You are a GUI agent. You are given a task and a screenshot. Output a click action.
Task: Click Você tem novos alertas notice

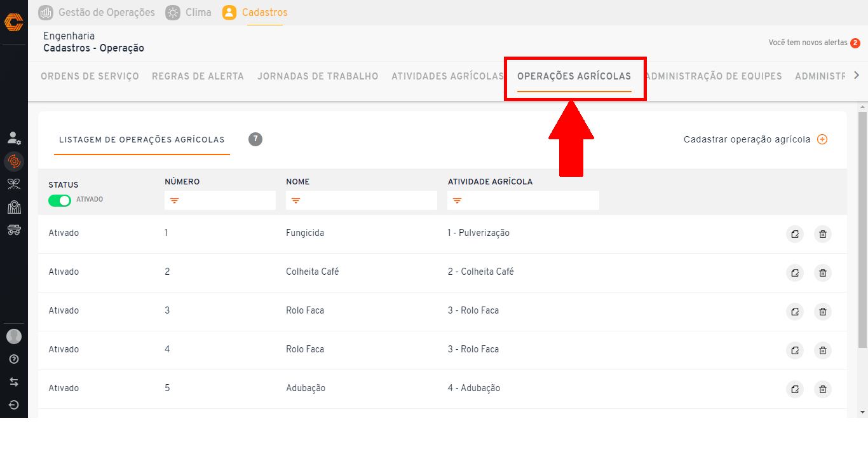click(808, 43)
